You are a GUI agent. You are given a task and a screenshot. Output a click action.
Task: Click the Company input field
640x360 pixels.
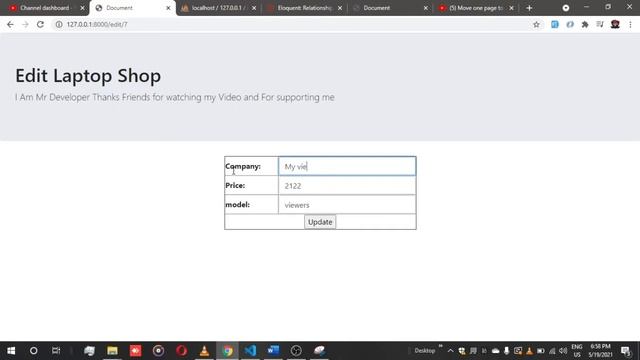click(x=347, y=166)
